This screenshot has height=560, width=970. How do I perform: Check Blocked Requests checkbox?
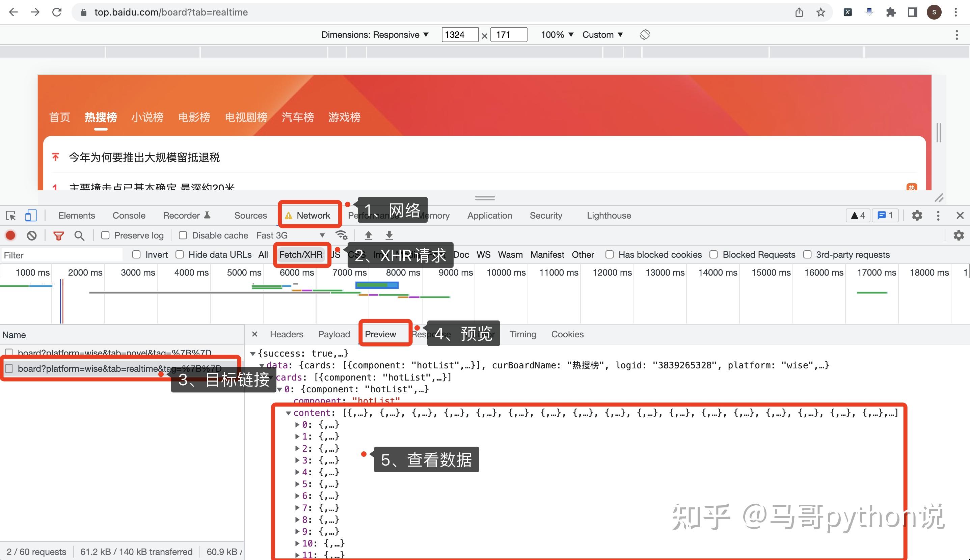point(713,255)
